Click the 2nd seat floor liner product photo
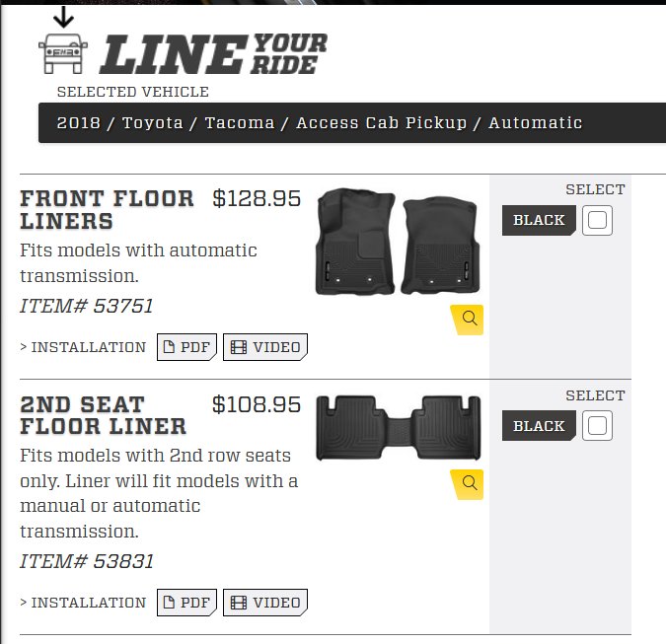The image size is (666, 644). [399, 427]
